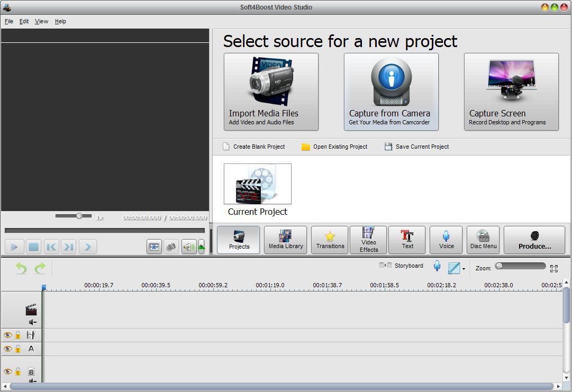Hide the video overlay track eye icon
This screenshot has width=572, height=392.
(7, 371)
